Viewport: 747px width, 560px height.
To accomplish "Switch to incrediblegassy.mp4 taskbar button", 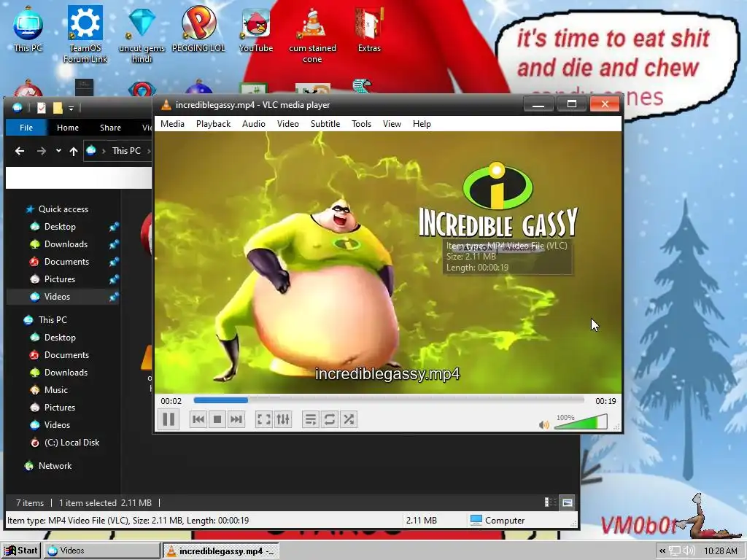I will point(220,551).
